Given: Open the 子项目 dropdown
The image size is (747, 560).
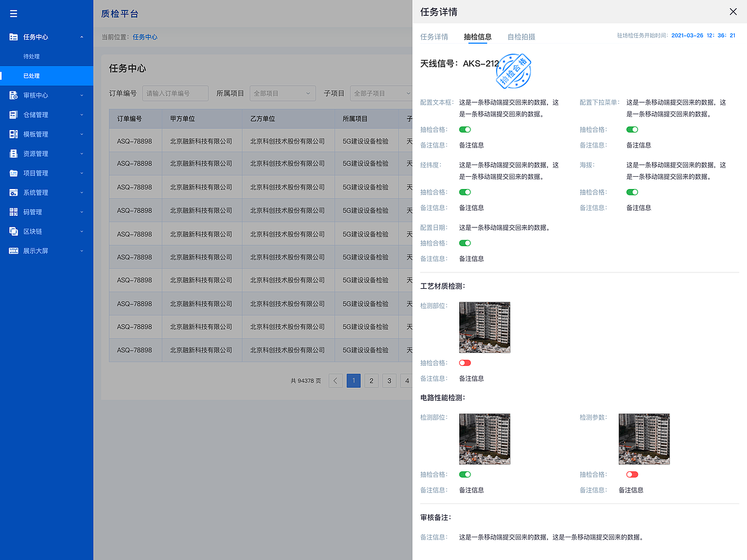Looking at the screenshot, I should (x=380, y=93).
